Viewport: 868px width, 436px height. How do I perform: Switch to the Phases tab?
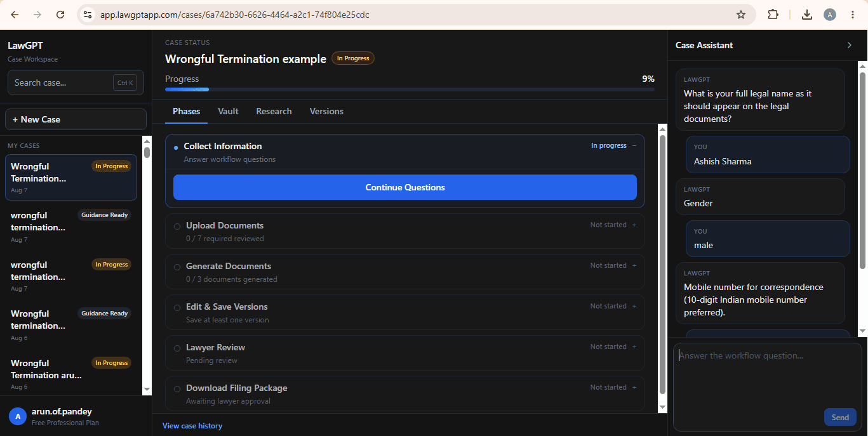tap(186, 111)
